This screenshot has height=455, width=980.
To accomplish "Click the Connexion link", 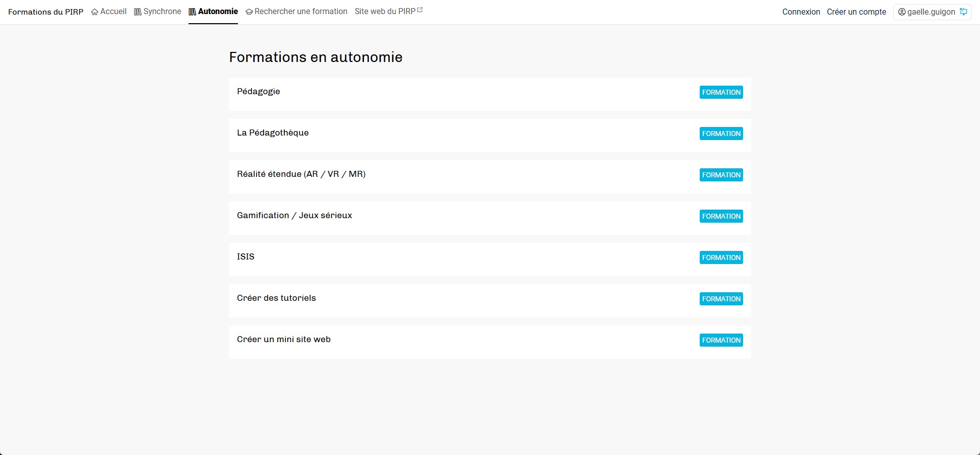I will pyautogui.click(x=801, y=12).
